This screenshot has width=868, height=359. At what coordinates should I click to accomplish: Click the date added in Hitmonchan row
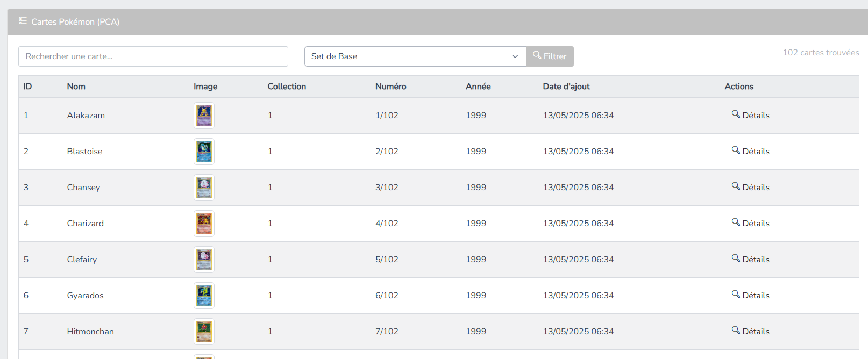[578, 332]
